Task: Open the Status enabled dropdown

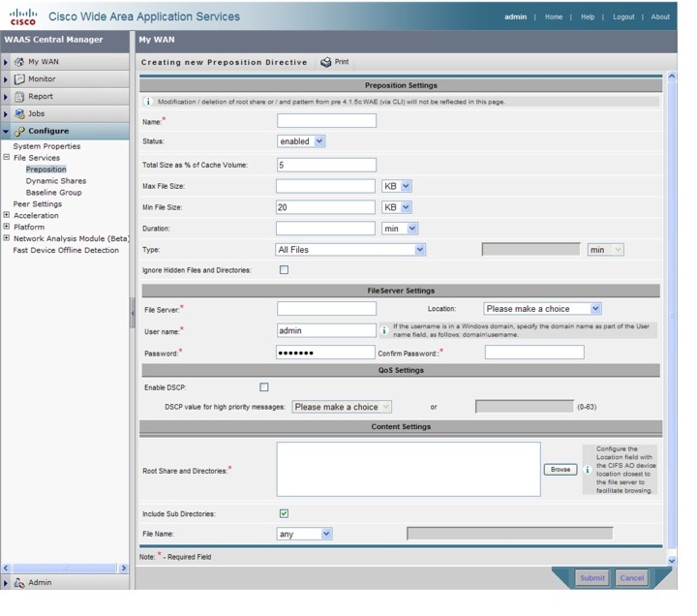Action: point(301,141)
